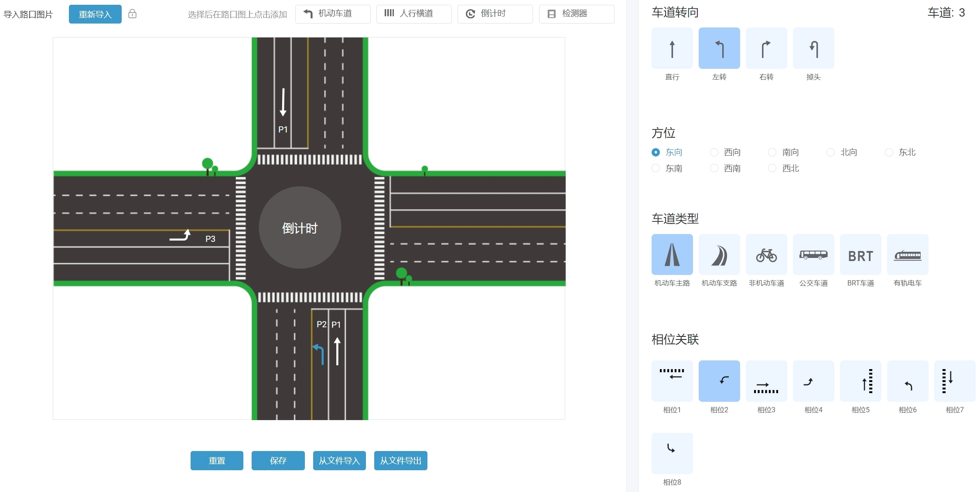980x492 pixels.
Task: Select the right turn (右转) direction icon
Action: coord(766,48)
